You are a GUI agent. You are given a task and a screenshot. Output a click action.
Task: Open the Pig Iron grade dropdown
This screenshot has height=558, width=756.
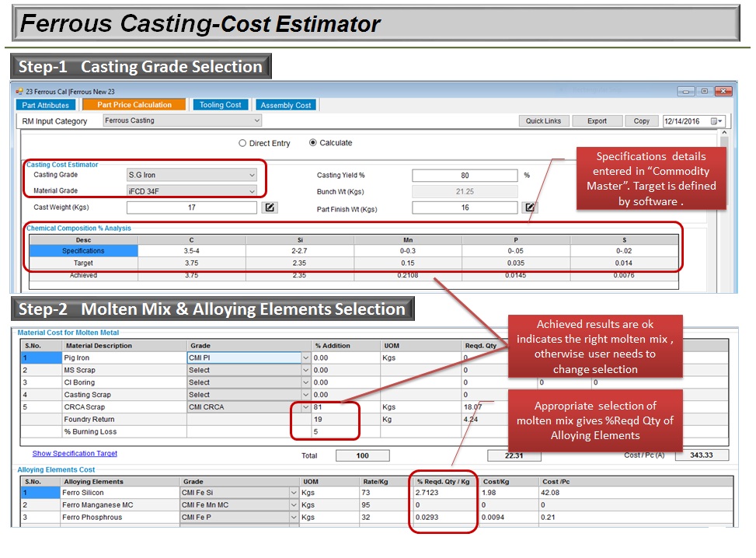tap(305, 357)
